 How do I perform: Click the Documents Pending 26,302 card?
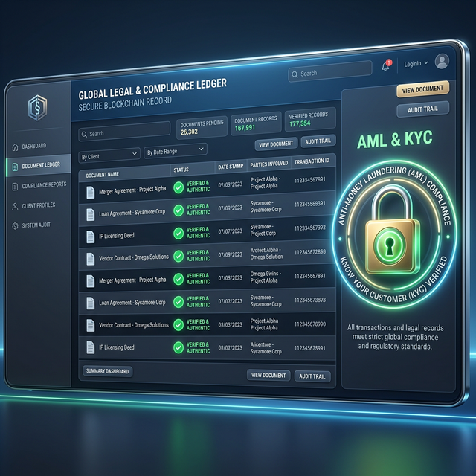click(x=202, y=128)
